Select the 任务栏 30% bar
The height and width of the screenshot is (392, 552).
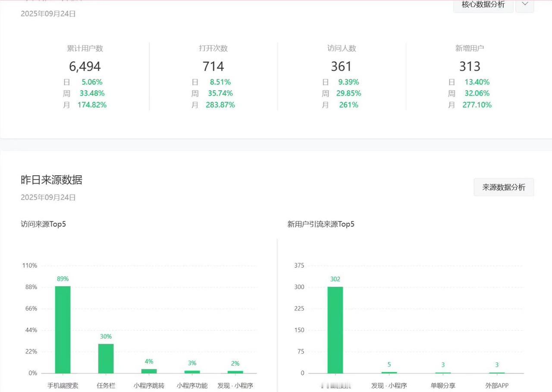[x=106, y=358]
